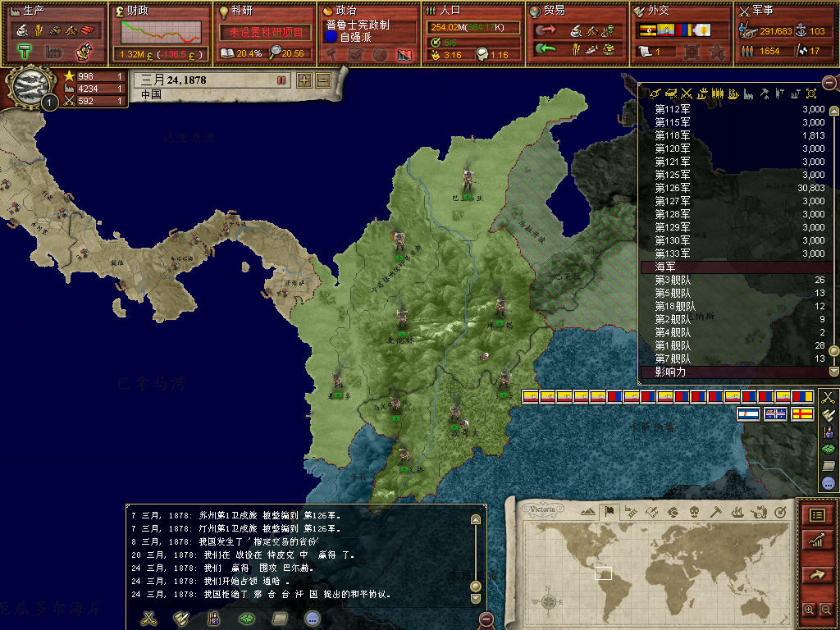Click outliner scrollbar up arrow
Screen dimensions: 840x630
click(833, 111)
